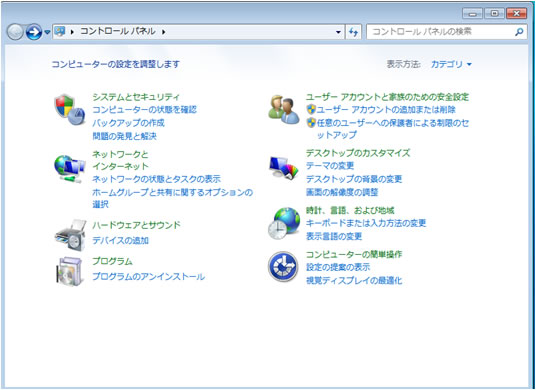This screenshot has width=536, height=390.
Task: Expand arrow after コントロール パネル breadcrumb
Action: 164,32
